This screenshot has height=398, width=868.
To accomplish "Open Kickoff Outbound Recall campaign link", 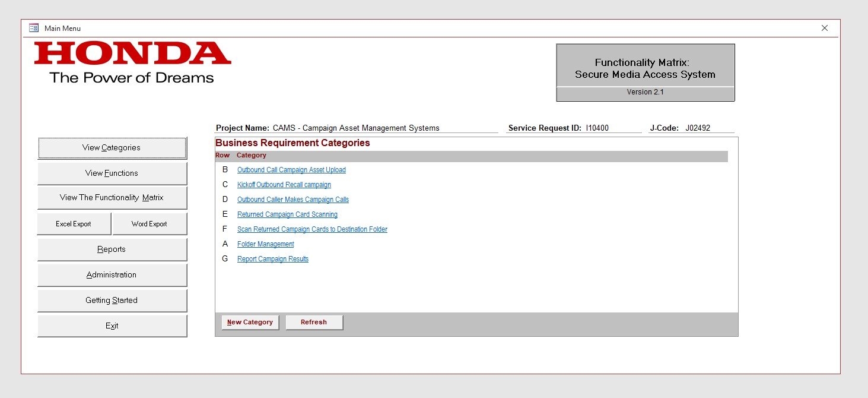I will pos(284,185).
